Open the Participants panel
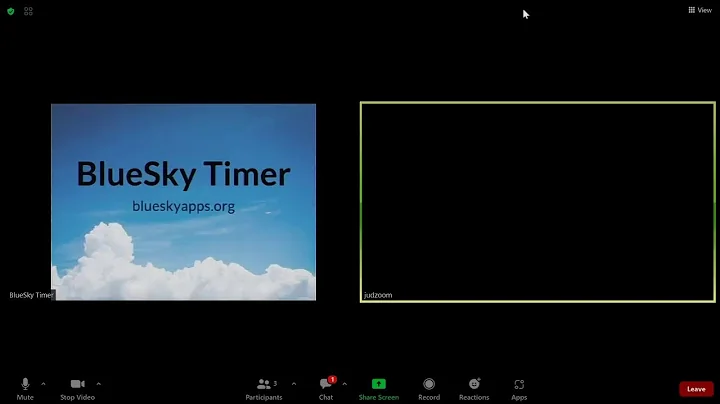 [x=264, y=389]
